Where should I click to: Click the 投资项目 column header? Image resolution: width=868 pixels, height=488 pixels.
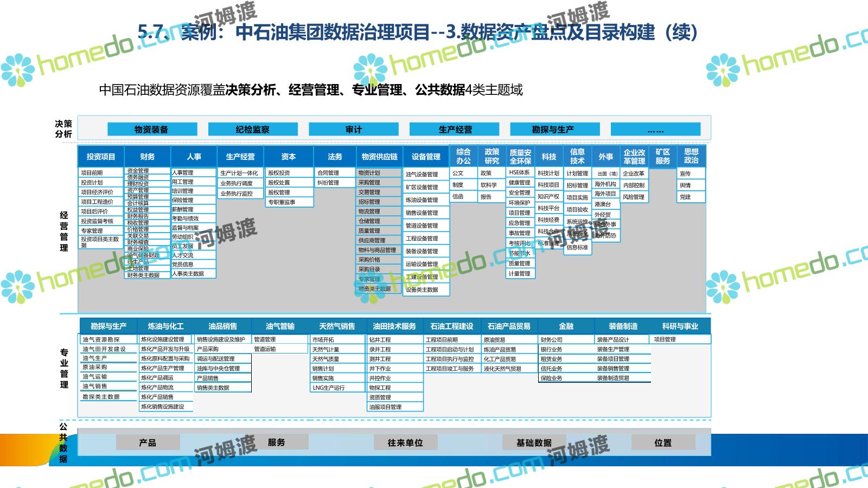101,157
